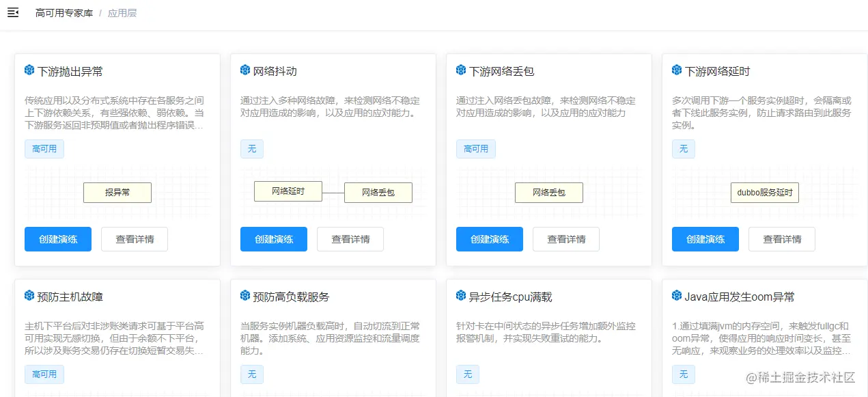868x397 pixels.
Task: Click the 高可用 tag on 下游网络丢包 card
Action: [476, 149]
